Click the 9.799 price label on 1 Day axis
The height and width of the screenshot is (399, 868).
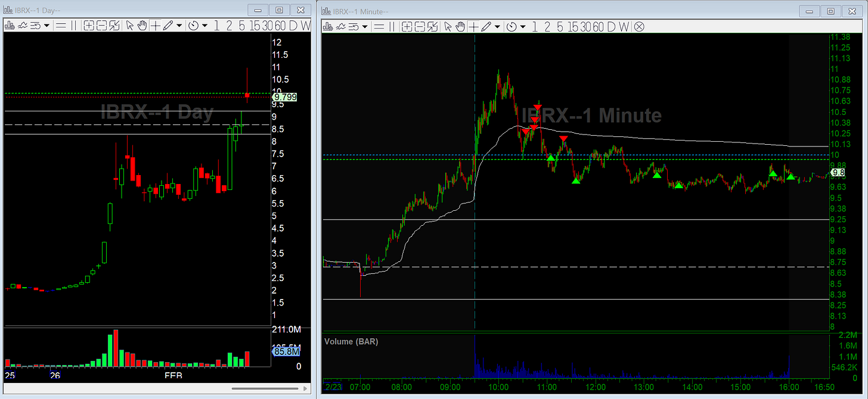tap(284, 96)
